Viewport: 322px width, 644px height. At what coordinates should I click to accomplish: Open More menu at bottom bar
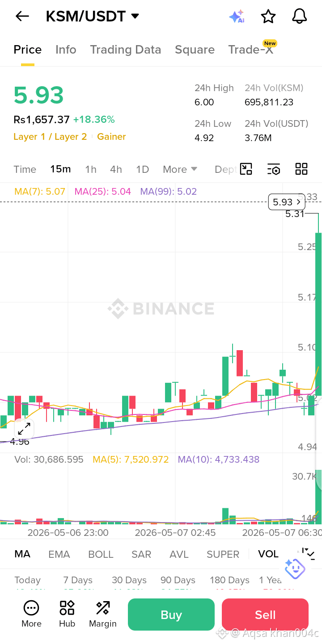click(31, 614)
